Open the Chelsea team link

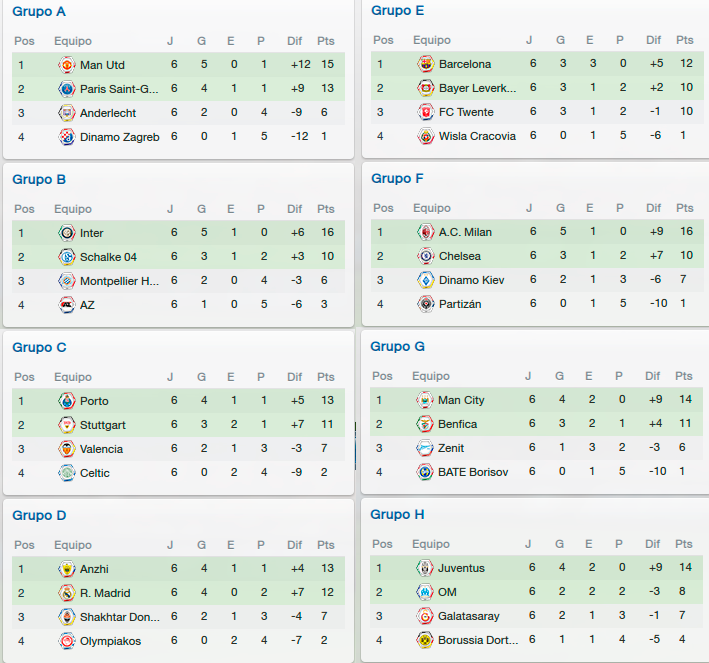pos(459,256)
